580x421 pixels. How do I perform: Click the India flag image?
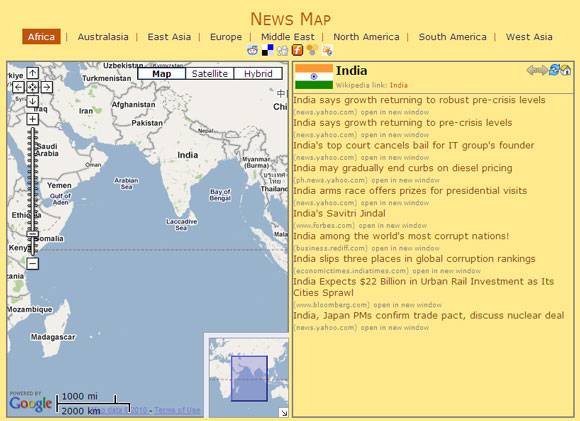314,76
